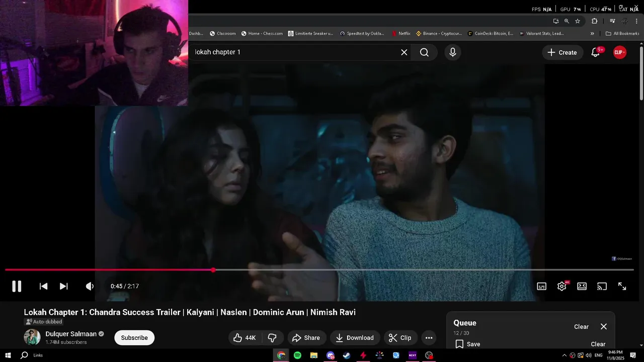The image size is (644, 362).
Task: Click the YouTube search magnifier button
Action: [x=424, y=52]
